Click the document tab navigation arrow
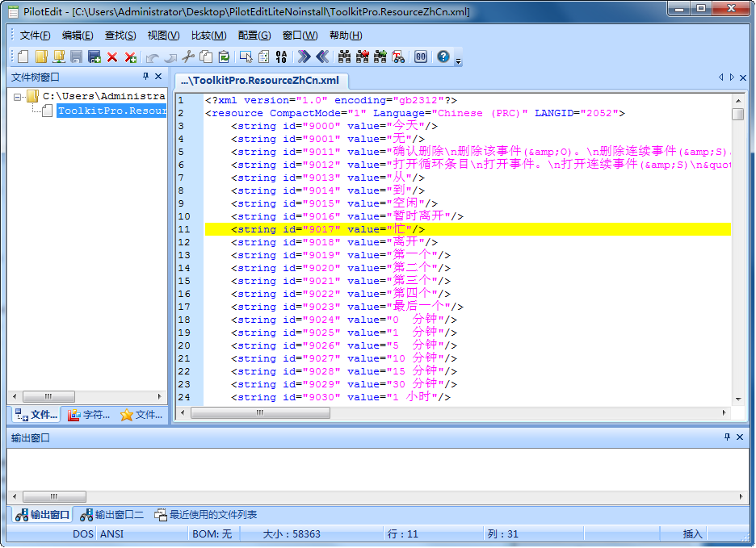This screenshot has width=756, height=548. [x=721, y=76]
